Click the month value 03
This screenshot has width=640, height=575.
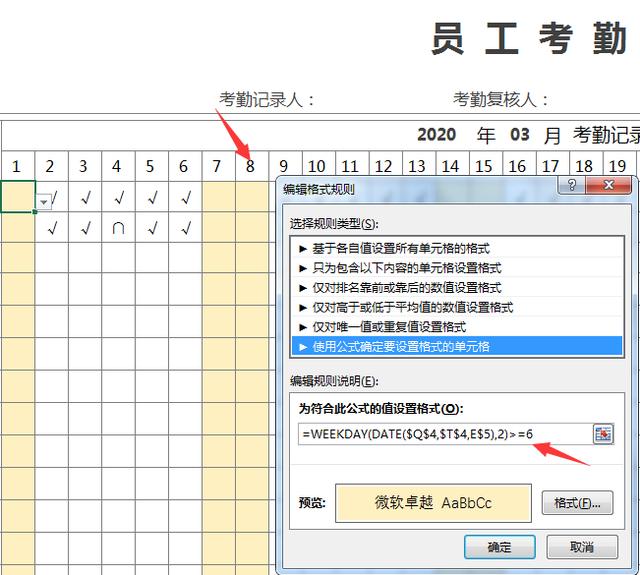point(520,135)
